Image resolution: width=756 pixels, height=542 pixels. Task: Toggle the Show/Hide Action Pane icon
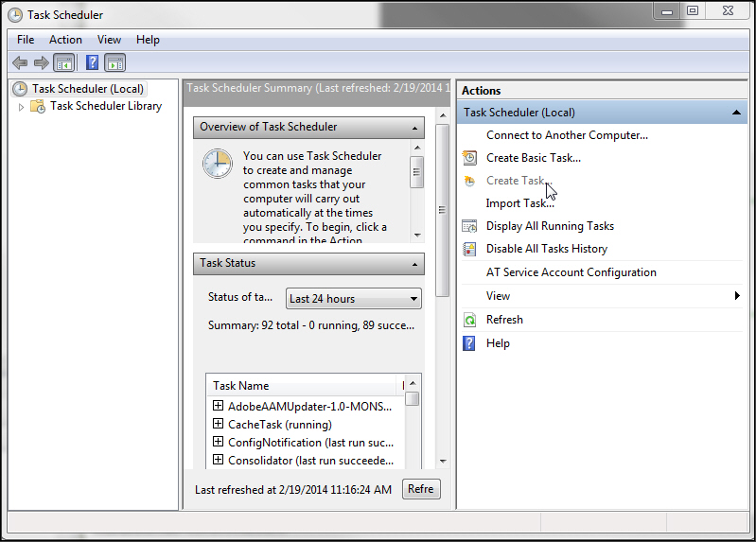(115, 63)
